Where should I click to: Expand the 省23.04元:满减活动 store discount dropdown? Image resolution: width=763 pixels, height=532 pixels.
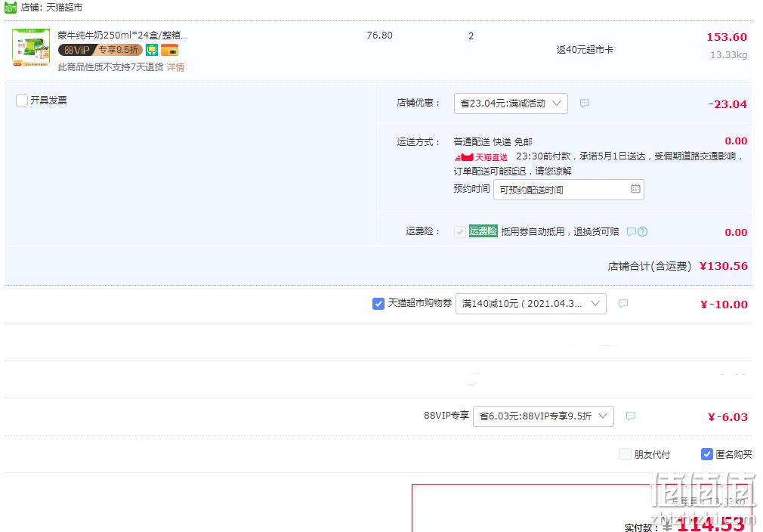[511, 104]
